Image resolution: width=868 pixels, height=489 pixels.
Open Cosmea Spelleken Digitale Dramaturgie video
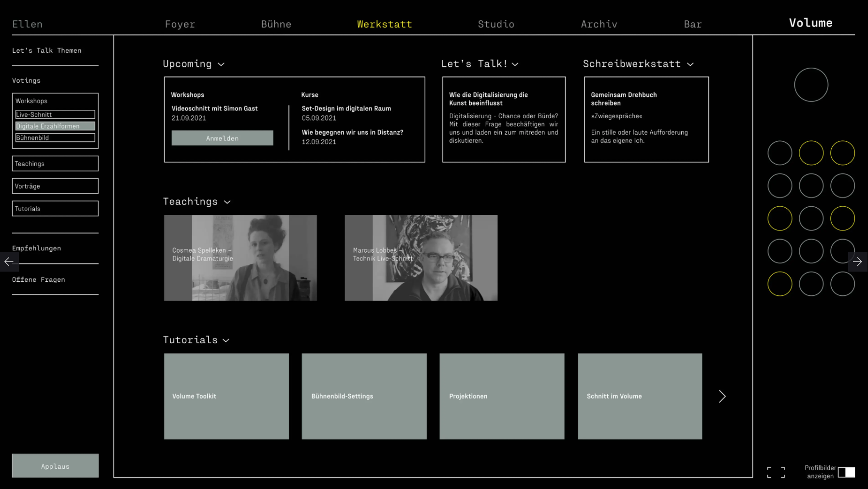pyautogui.click(x=240, y=258)
